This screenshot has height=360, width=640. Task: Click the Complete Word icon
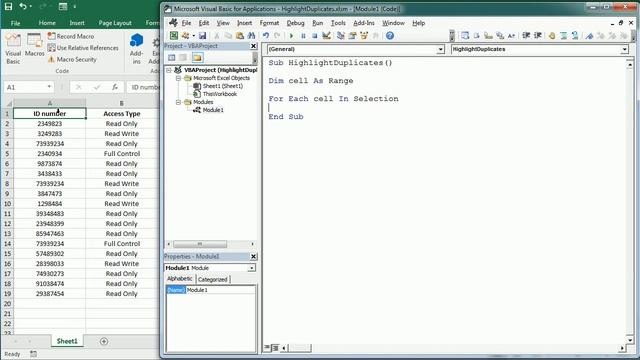point(511,36)
